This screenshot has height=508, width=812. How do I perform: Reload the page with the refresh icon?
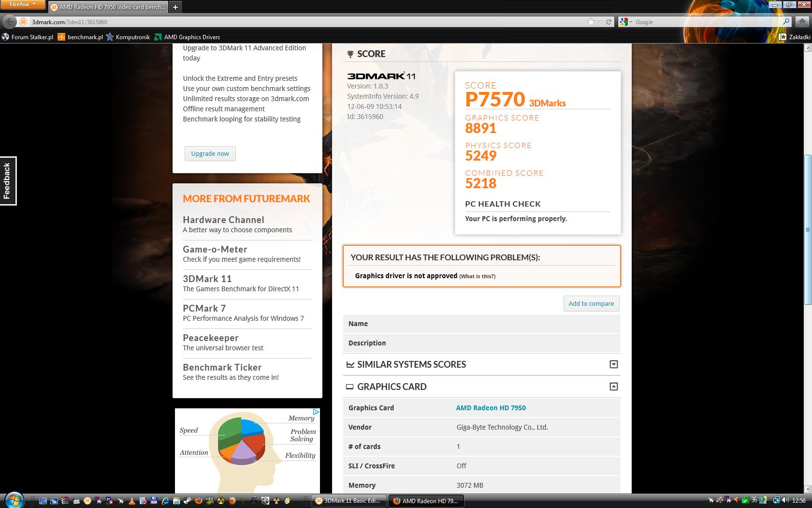click(609, 22)
